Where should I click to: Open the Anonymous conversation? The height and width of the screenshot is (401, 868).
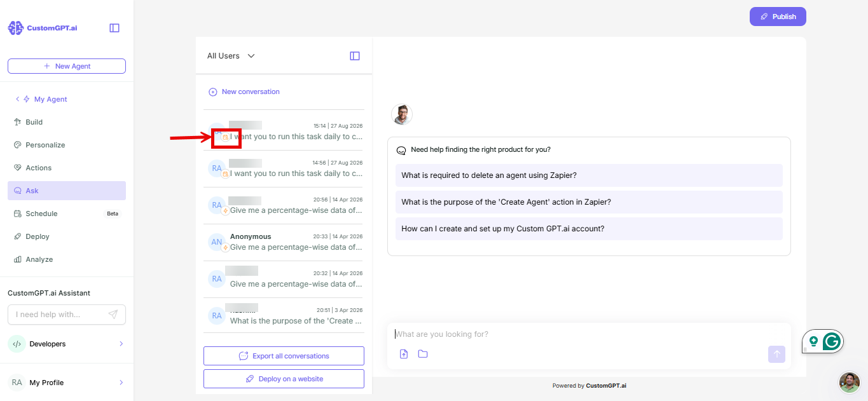pos(284,242)
